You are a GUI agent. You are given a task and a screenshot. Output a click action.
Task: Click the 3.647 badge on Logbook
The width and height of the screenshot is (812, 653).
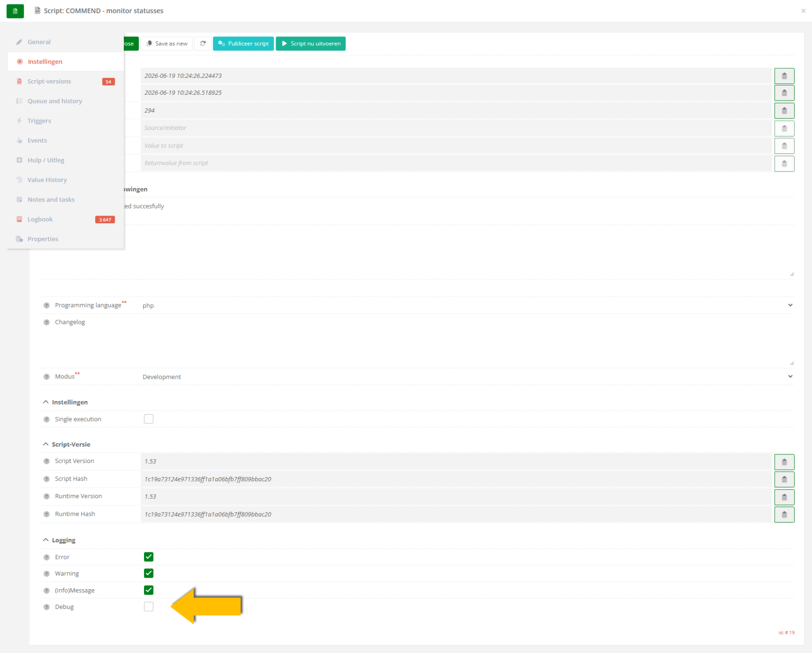click(x=105, y=219)
